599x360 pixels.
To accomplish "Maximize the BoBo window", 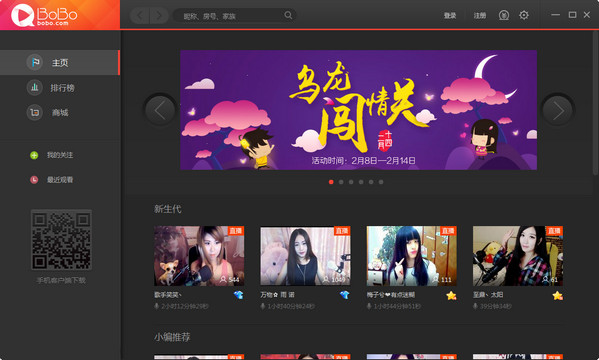I will click(572, 15).
